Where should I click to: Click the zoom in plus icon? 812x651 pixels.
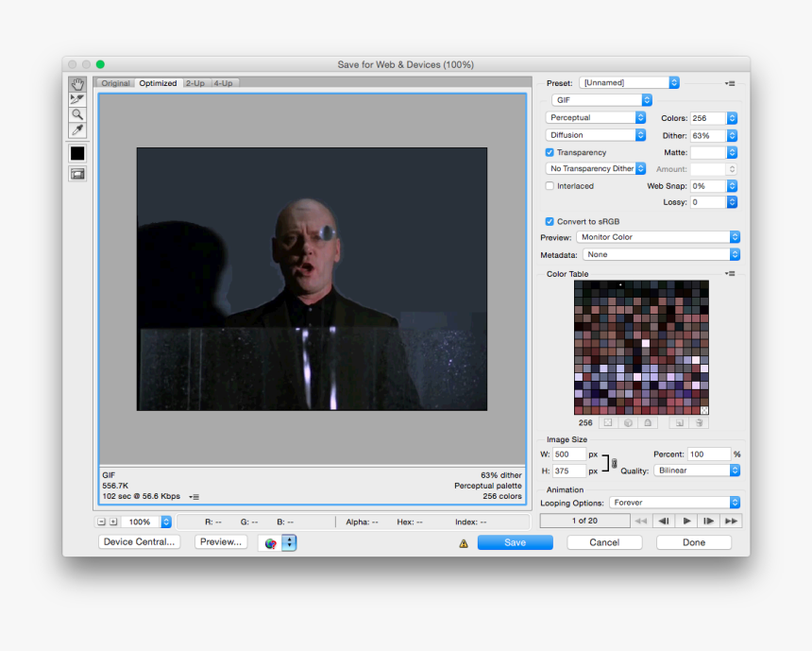click(x=113, y=522)
